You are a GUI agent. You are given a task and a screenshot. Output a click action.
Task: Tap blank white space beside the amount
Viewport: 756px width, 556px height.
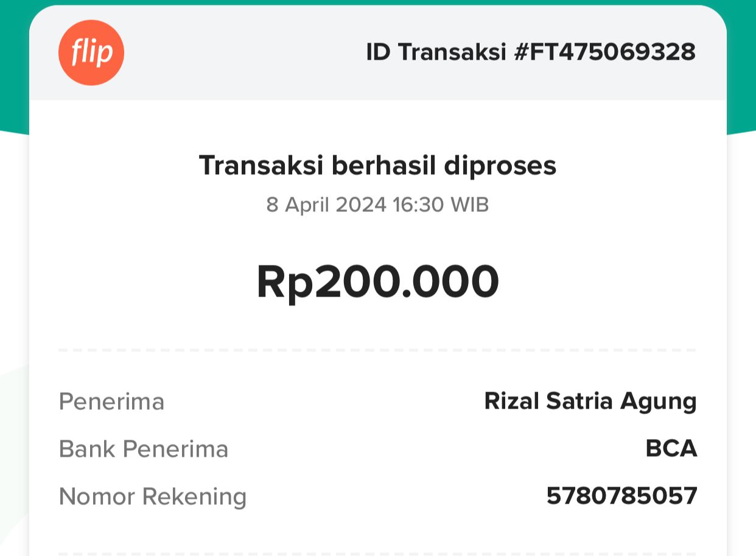[x=609, y=283]
